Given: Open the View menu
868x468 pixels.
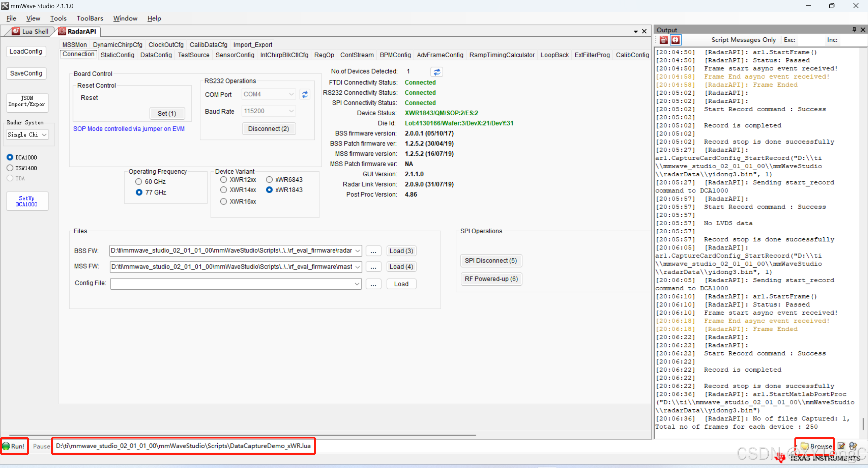Looking at the screenshot, I should pyautogui.click(x=33, y=18).
